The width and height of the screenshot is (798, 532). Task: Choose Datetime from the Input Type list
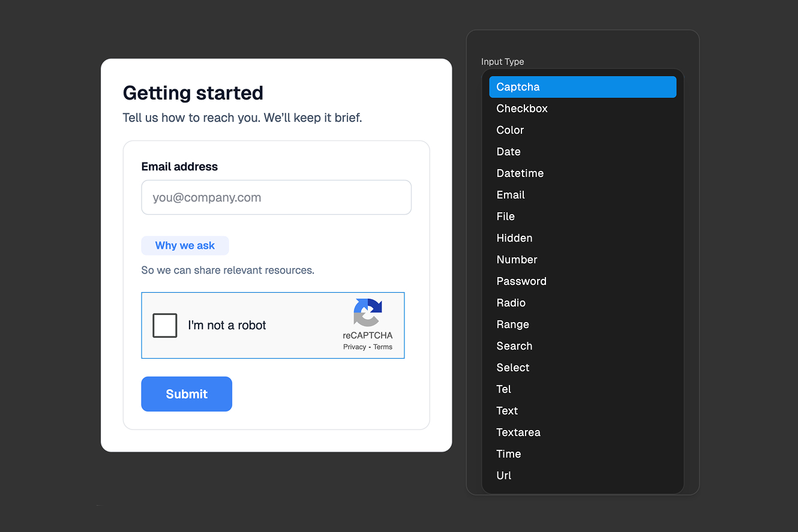coord(583,173)
